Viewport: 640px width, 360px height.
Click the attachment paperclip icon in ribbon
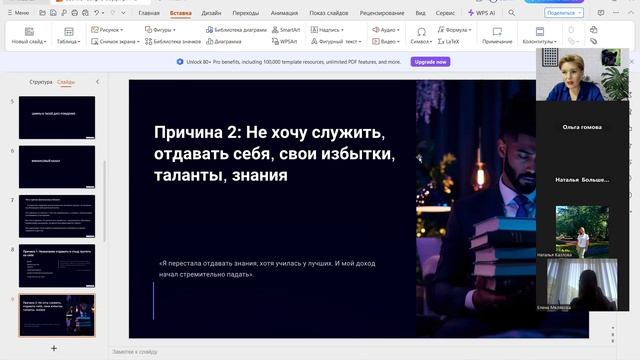[x=593, y=42]
